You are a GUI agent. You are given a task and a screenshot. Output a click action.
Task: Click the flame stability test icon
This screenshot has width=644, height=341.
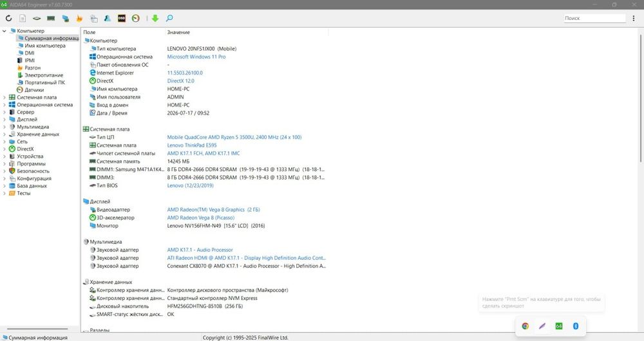click(79, 18)
